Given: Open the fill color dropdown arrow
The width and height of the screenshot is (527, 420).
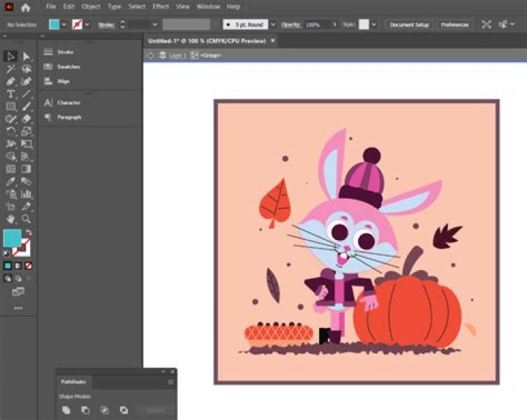Looking at the screenshot, I should [64, 25].
